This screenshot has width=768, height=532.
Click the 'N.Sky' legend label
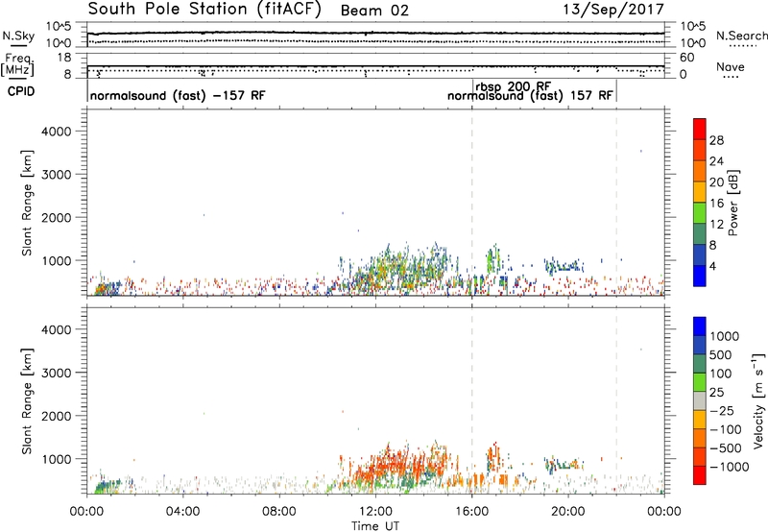[x=18, y=36]
